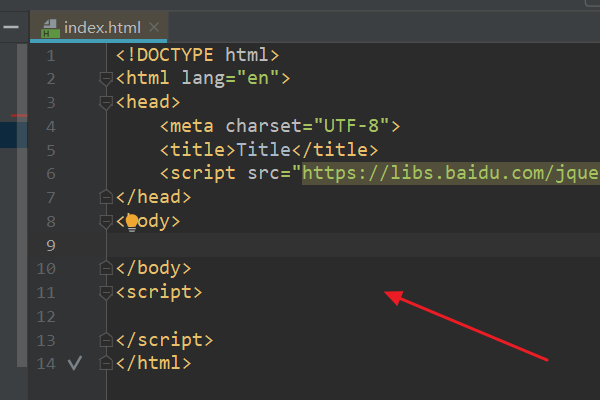
Task: Open the libs.baidu.com script URL
Action: tap(450, 173)
